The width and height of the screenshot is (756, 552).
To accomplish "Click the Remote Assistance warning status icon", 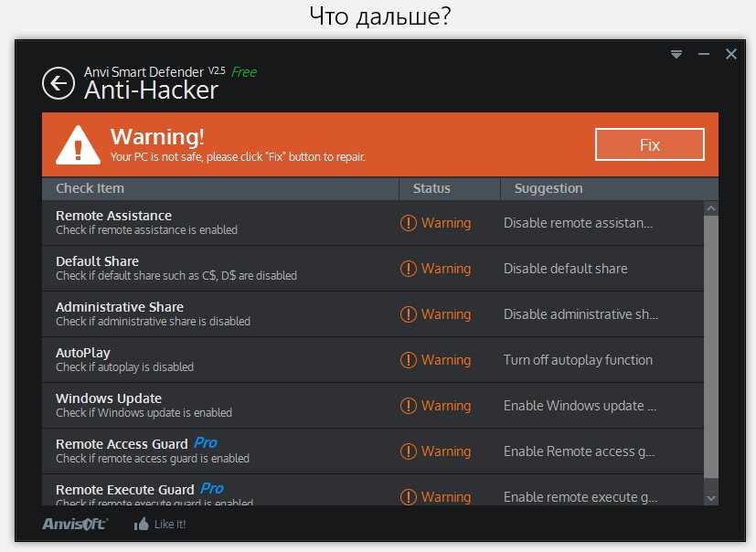I will 409,223.
